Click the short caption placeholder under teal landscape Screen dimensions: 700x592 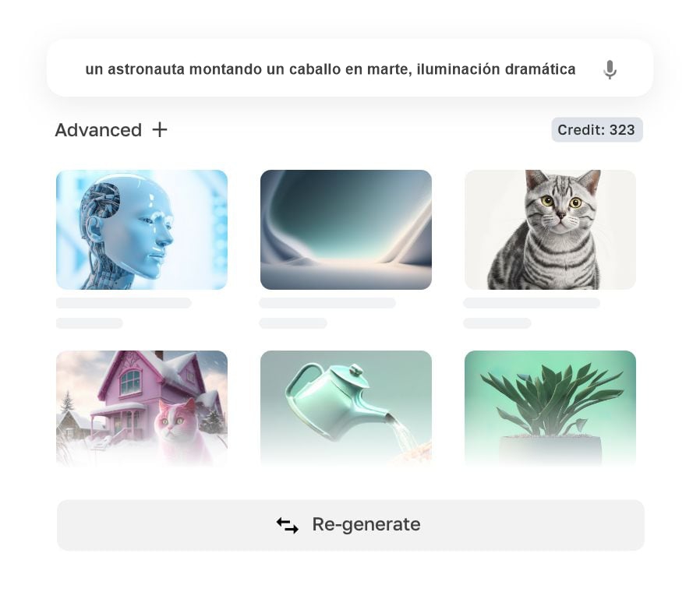(293, 323)
